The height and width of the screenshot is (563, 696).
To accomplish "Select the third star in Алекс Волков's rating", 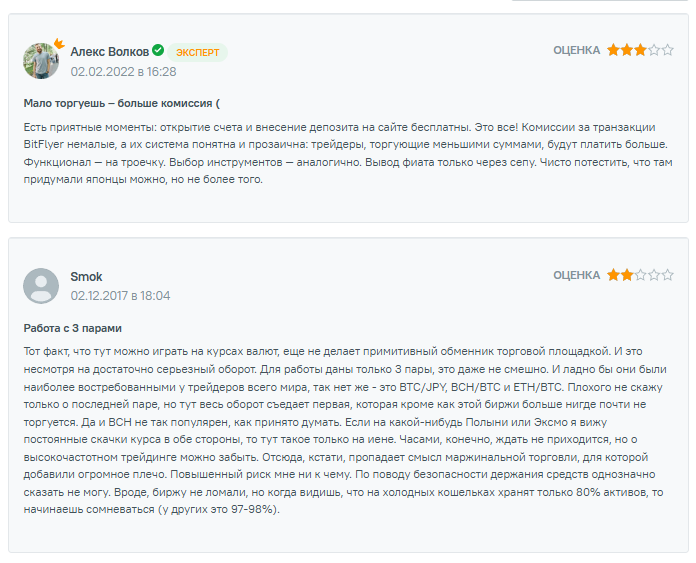I will click(x=640, y=50).
